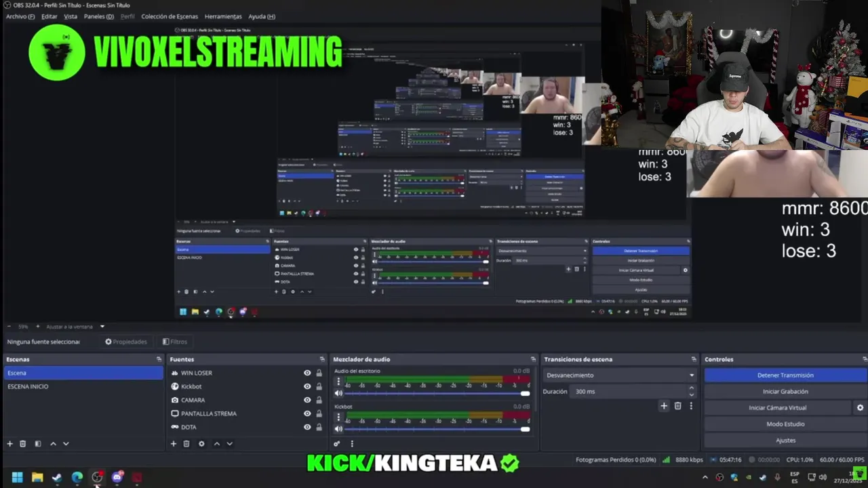This screenshot has height=488, width=868.
Task: Hide the PANTALLLA STREMA source
Action: [x=307, y=413]
